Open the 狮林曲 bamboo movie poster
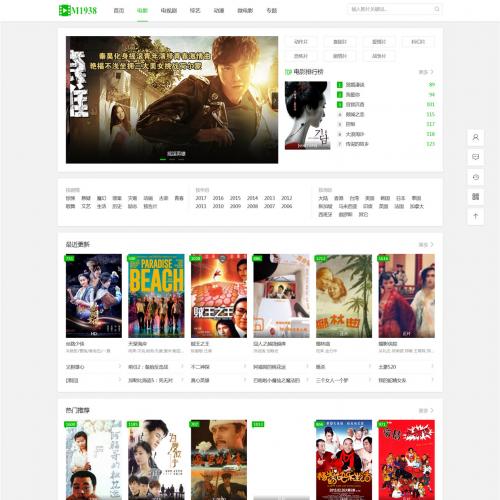Image resolution: width=500 pixels, height=500 pixels. [x=344, y=296]
